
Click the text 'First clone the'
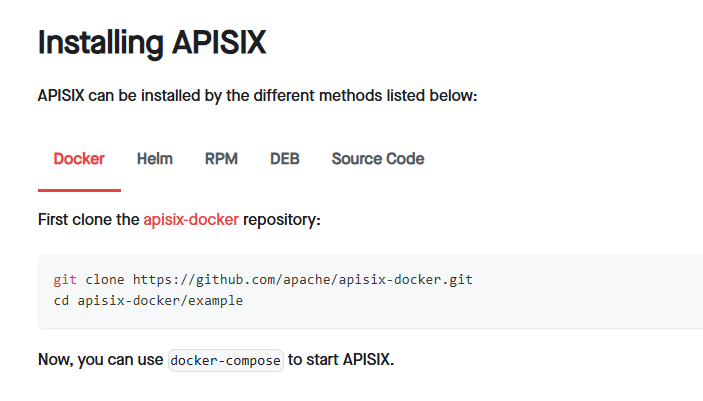(89, 220)
